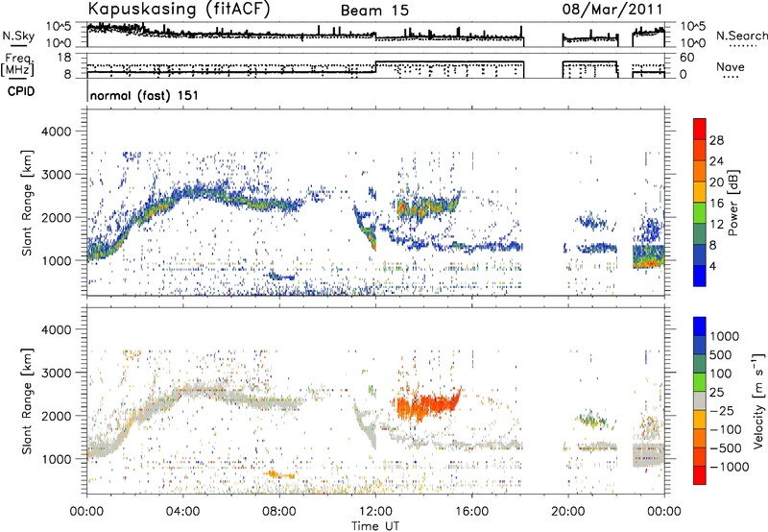Image resolution: width=768 pixels, height=532 pixels.
Task: Click the orange high-velocity scatter near 14:00
Action: tap(425, 404)
